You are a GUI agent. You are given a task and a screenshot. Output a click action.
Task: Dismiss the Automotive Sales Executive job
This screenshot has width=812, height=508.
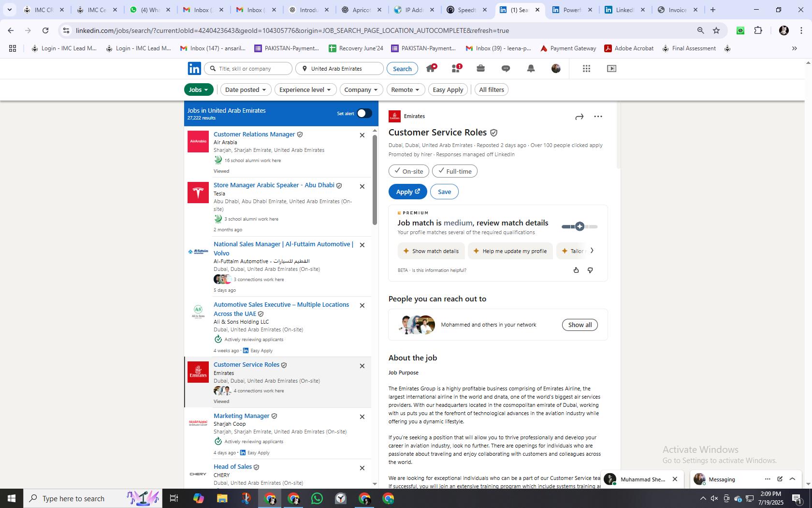pyautogui.click(x=362, y=305)
